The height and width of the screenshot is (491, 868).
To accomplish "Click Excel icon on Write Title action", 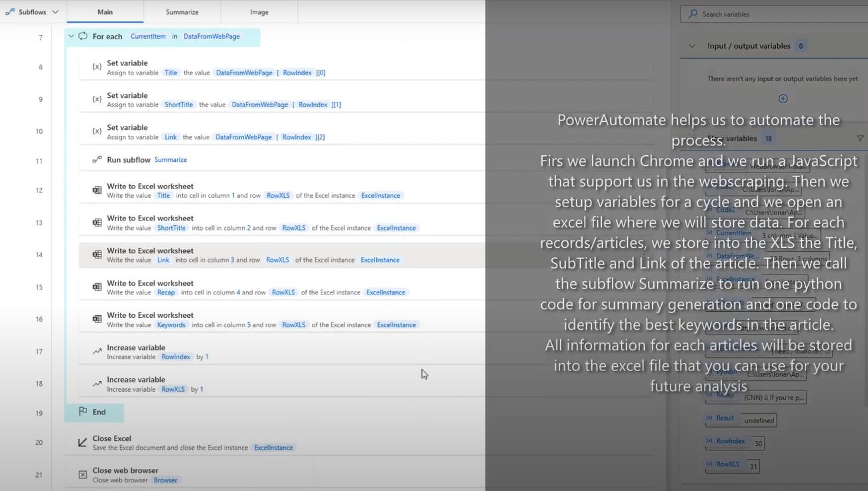I will (97, 191).
